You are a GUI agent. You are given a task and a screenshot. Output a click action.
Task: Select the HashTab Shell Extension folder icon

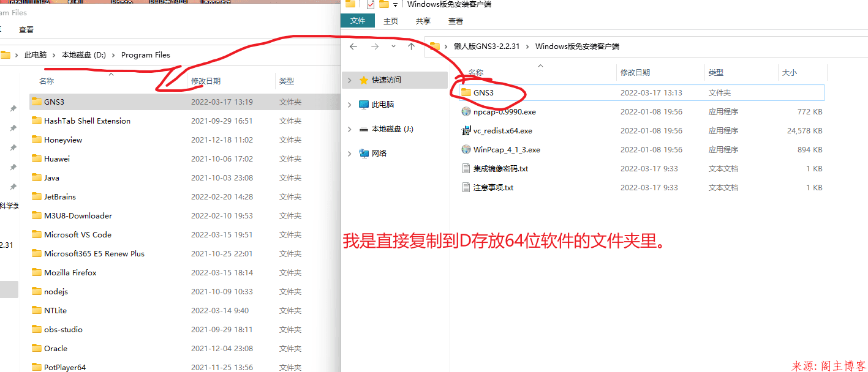tap(36, 121)
